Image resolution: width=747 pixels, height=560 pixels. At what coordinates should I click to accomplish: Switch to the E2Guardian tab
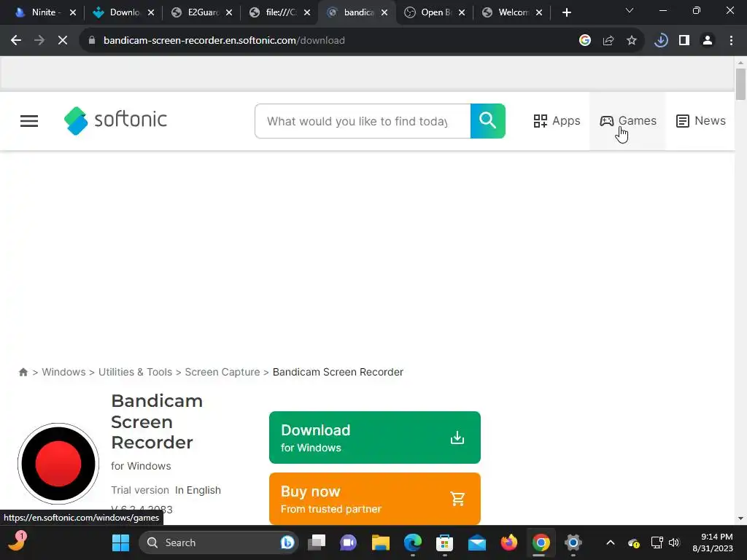[x=203, y=12]
